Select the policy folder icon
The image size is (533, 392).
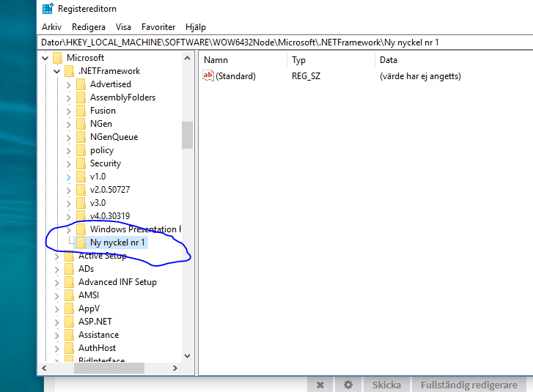pyautogui.click(x=81, y=150)
